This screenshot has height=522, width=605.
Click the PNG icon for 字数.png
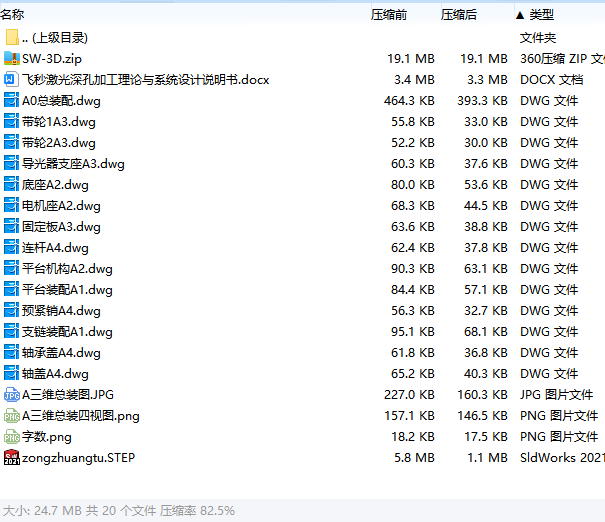pyautogui.click(x=12, y=436)
